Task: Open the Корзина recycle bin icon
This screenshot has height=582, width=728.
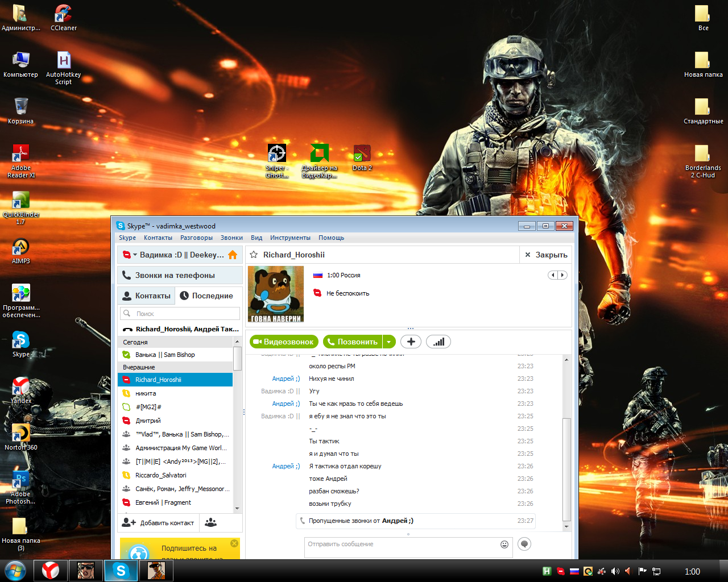Action: [21, 110]
